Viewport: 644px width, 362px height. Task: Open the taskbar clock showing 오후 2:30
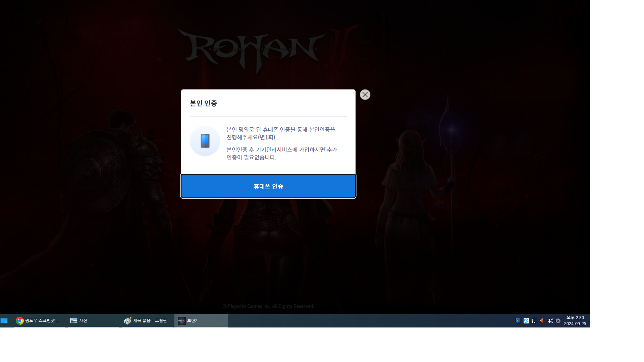575,320
